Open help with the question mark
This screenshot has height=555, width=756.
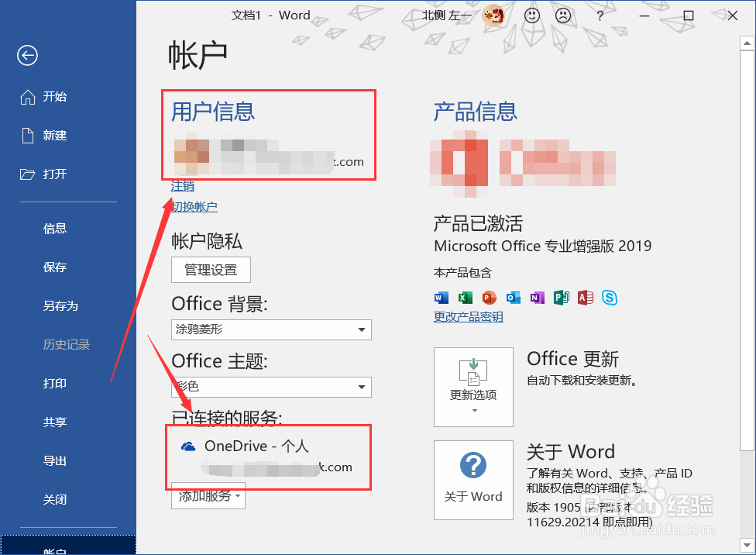pos(600,16)
